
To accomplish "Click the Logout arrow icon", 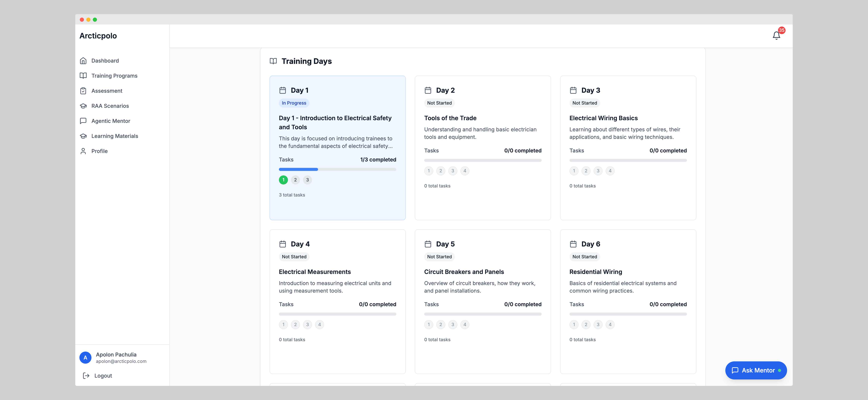I will tap(86, 375).
